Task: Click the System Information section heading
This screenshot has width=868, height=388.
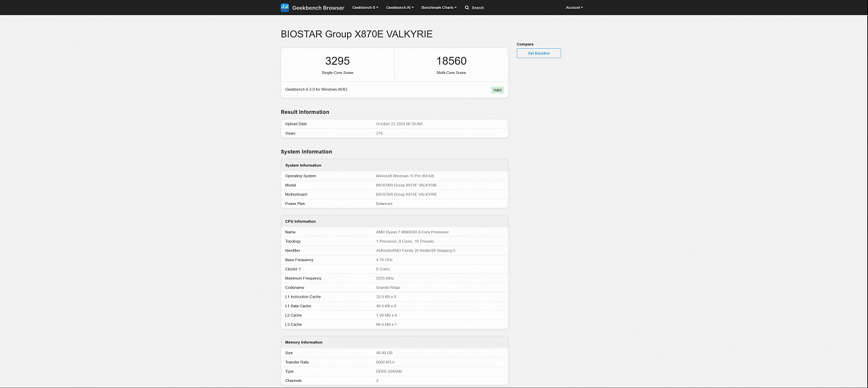Action: click(307, 152)
